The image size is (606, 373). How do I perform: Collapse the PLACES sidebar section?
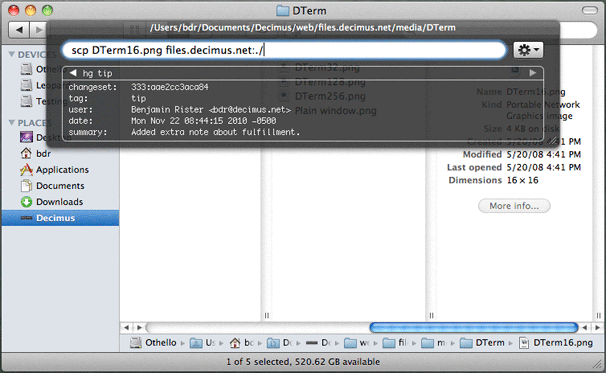tap(12, 123)
